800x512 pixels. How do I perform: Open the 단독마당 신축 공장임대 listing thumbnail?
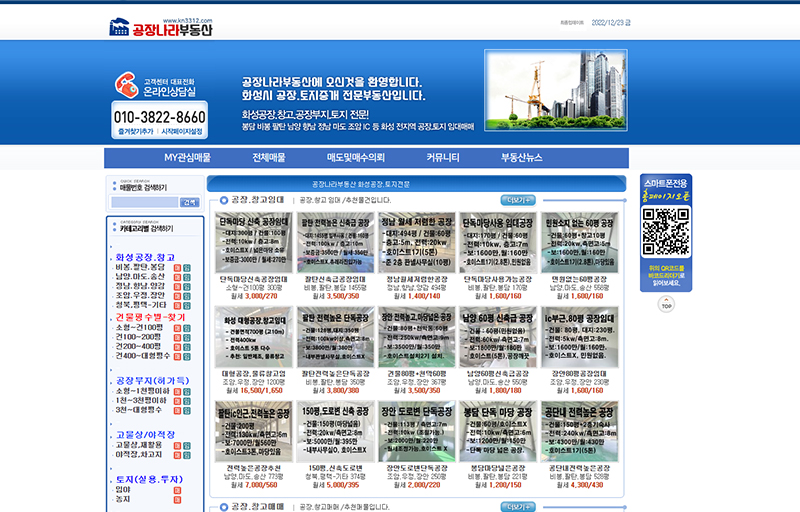[x=254, y=243]
